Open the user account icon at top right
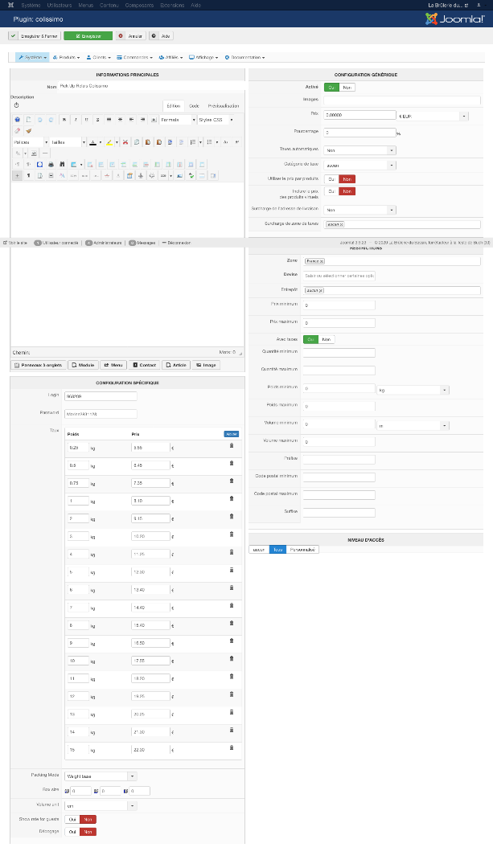 click(x=479, y=5)
